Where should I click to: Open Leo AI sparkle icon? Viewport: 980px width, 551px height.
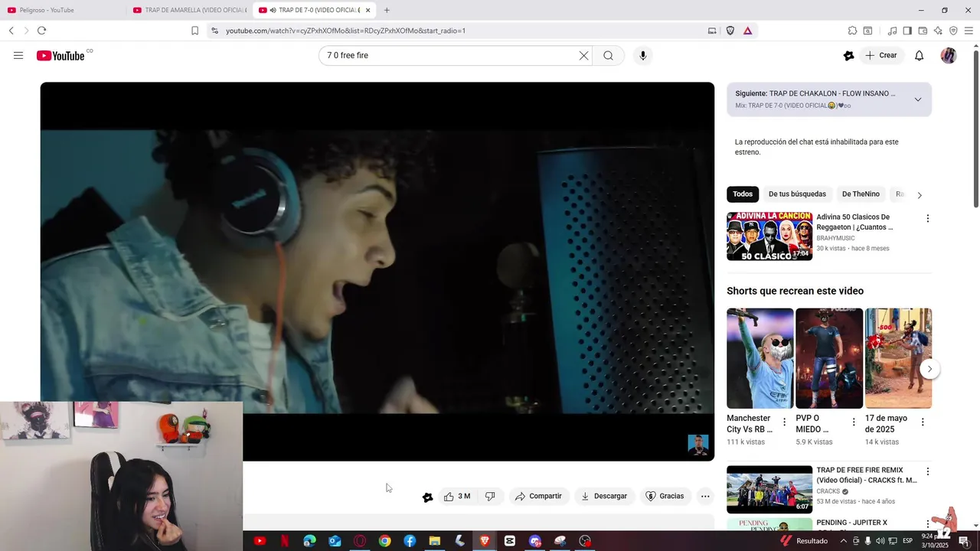point(938,31)
